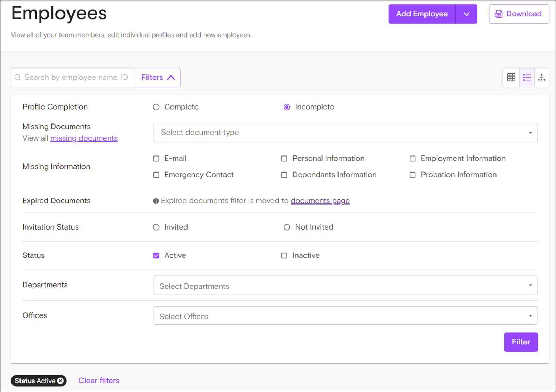Open the org chart view icon
The height and width of the screenshot is (392, 556).
pyautogui.click(x=541, y=78)
